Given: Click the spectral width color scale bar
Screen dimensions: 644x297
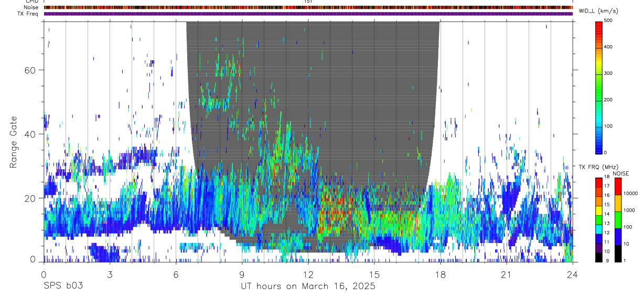Looking at the screenshot, I should pyautogui.click(x=598, y=87).
